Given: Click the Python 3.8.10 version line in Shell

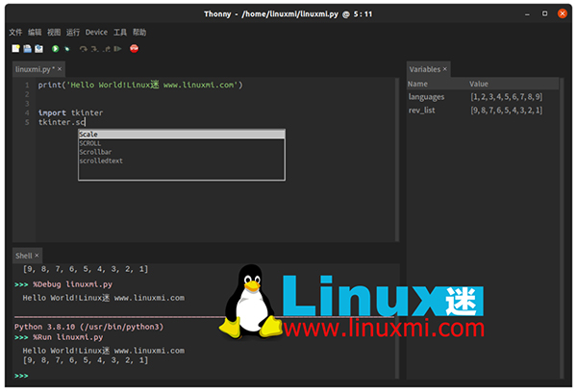Looking at the screenshot, I should (88, 327).
